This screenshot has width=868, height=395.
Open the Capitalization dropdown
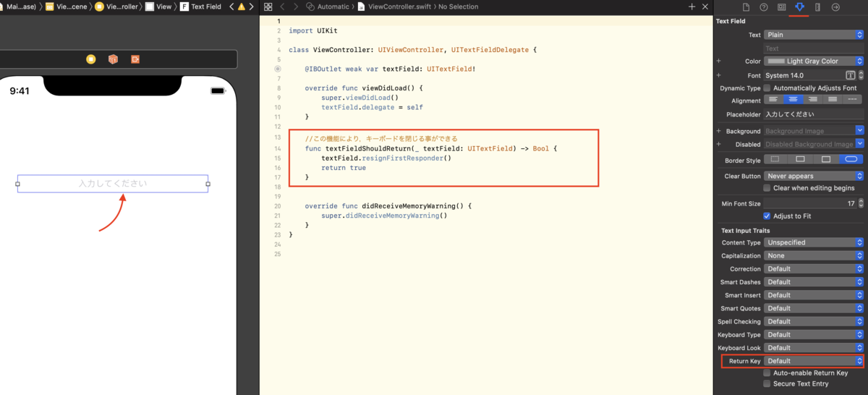(814, 255)
